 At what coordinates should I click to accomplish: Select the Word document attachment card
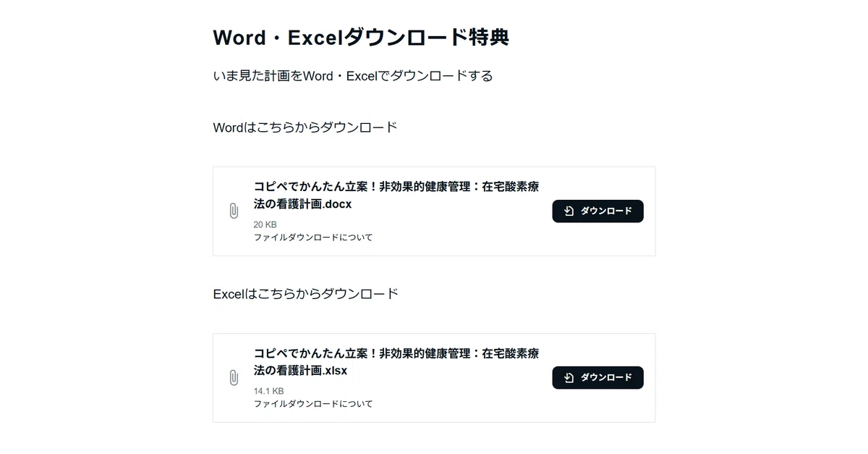pos(434,211)
